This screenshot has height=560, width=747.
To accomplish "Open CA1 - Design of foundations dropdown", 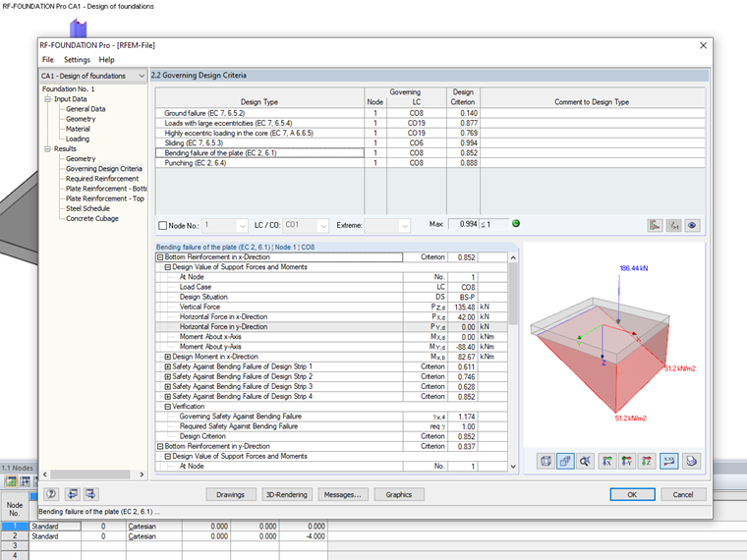I will coord(142,76).
